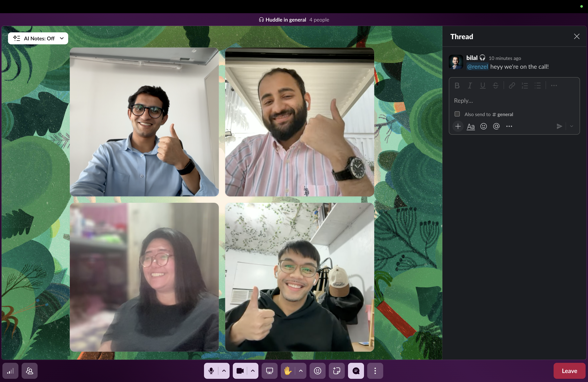Check Also send to #general

tap(457, 114)
